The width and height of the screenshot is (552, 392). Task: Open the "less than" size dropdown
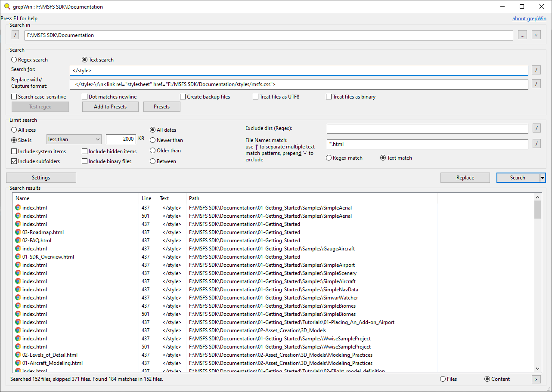point(74,139)
